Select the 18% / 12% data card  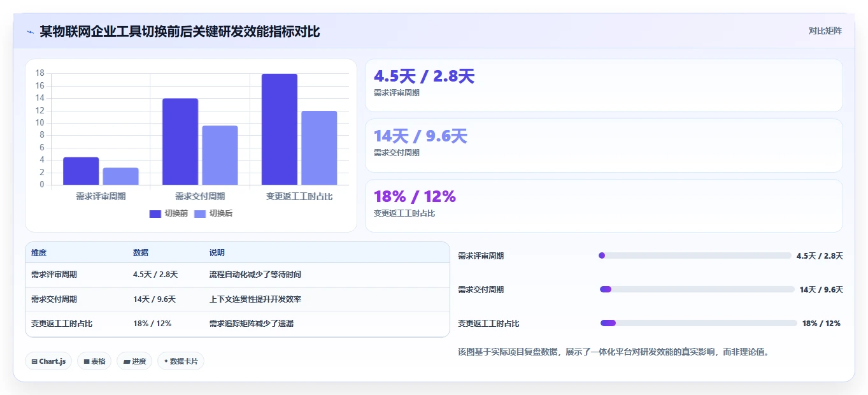click(604, 206)
